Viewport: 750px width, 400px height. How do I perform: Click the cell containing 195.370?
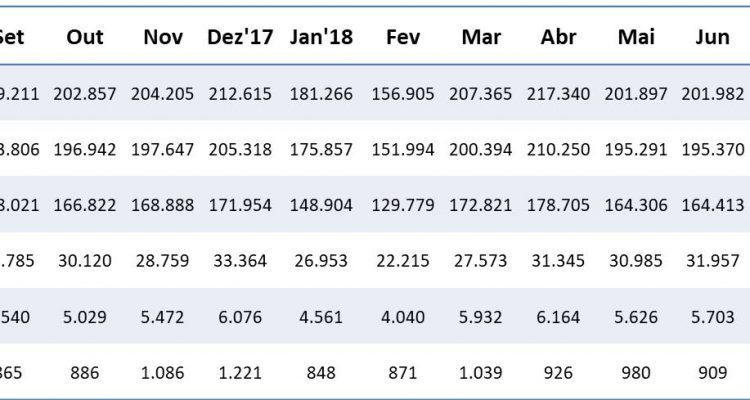click(x=712, y=149)
